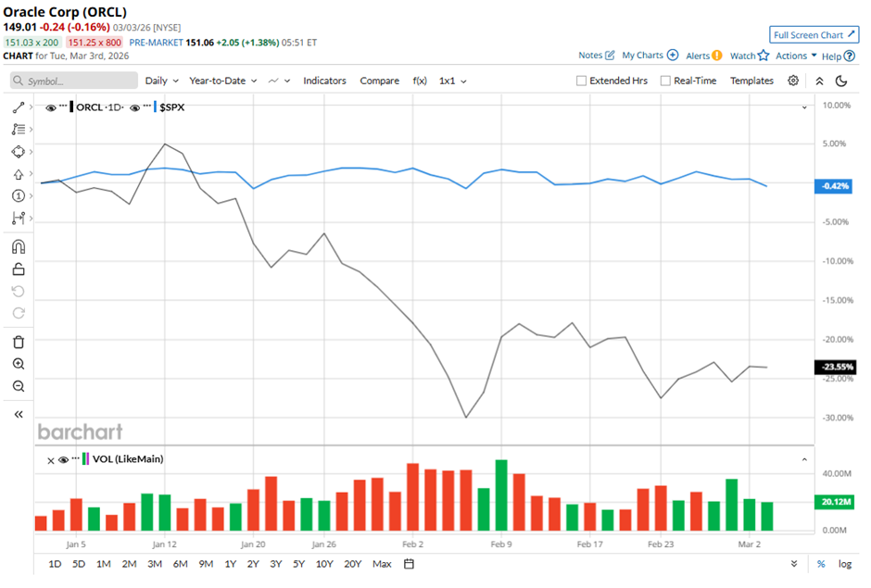The image size is (871, 588).
Task: Open the 1x1 grid layout dropdown
Action: [x=453, y=81]
